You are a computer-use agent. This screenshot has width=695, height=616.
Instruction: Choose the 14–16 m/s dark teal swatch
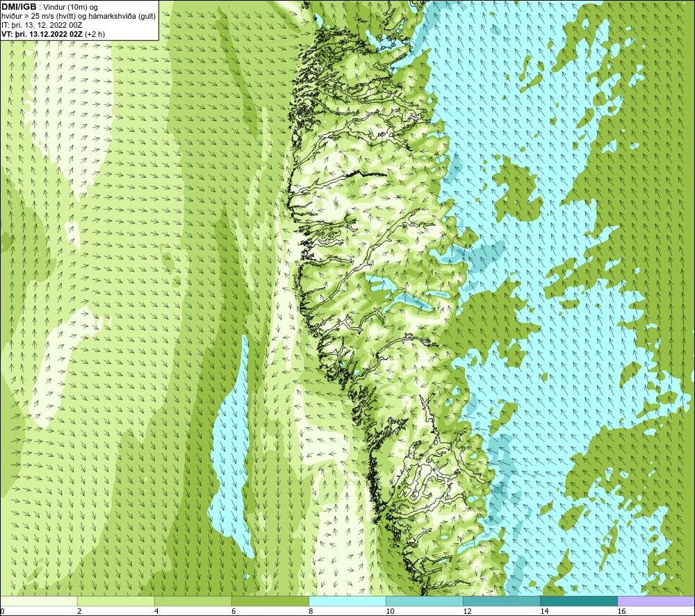click(579, 601)
